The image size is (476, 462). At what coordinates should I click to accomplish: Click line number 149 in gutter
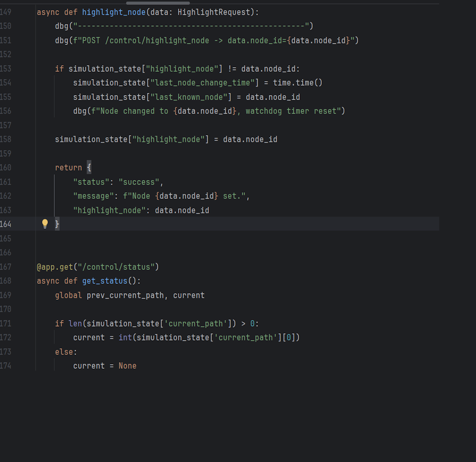6,12
